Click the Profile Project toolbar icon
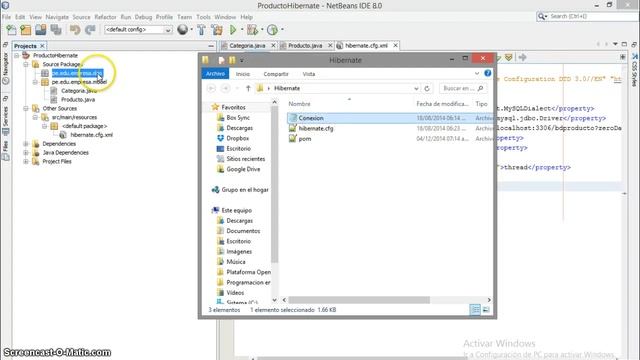This screenshot has height=360, width=640. (272, 30)
